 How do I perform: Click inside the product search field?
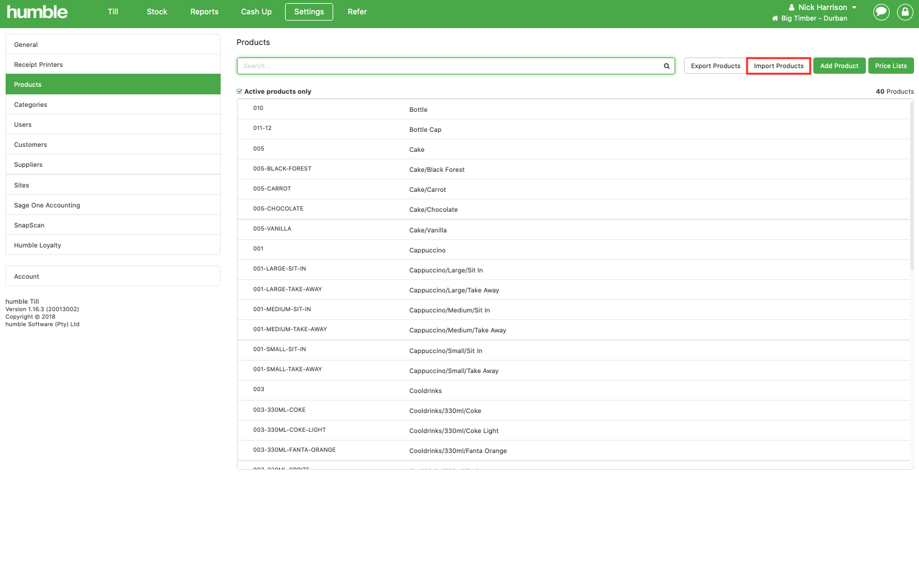click(x=438, y=66)
